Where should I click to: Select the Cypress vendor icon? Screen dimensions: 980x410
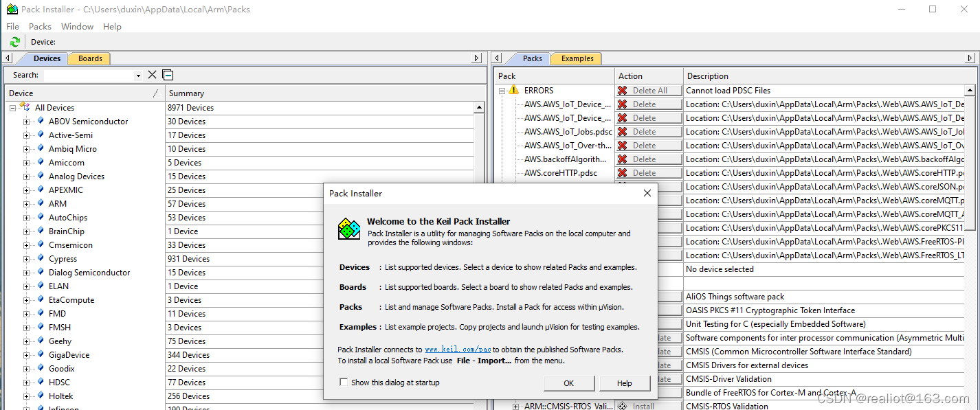[41, 258]
